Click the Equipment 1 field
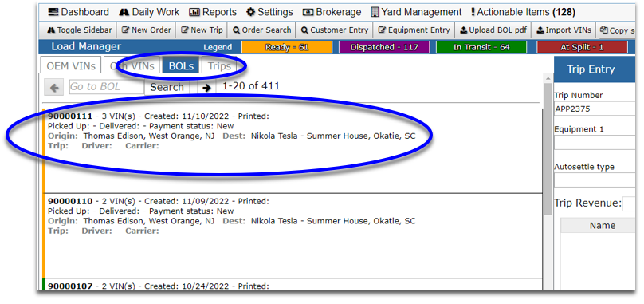The width and height of the screenshot is (644, 304). pyautogui.click(x=595, y=143)
